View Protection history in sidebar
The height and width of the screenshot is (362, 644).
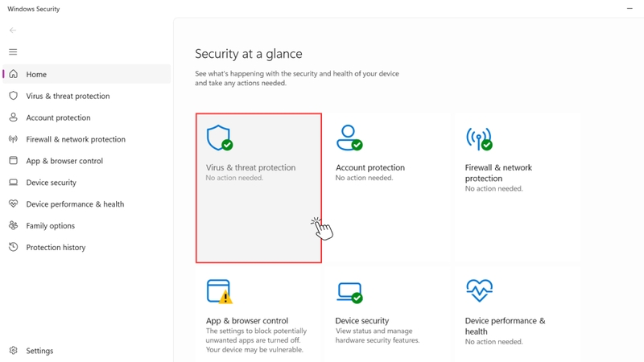[x=87, y=247]
